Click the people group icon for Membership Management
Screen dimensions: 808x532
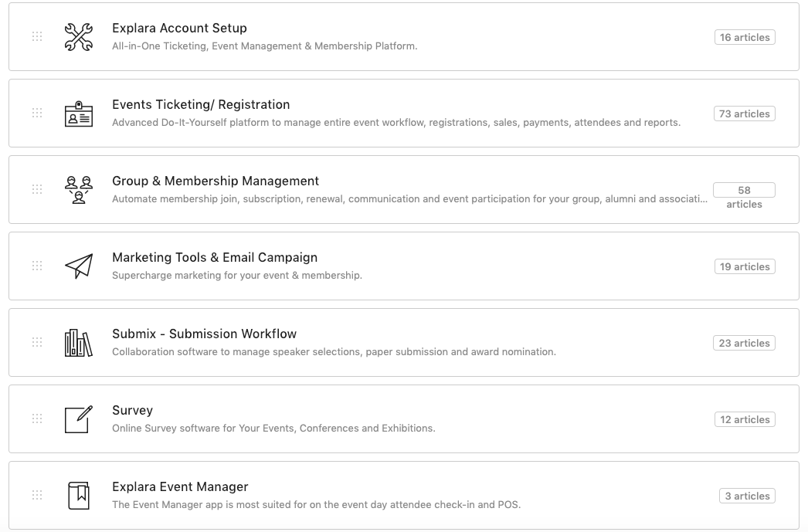79,189
